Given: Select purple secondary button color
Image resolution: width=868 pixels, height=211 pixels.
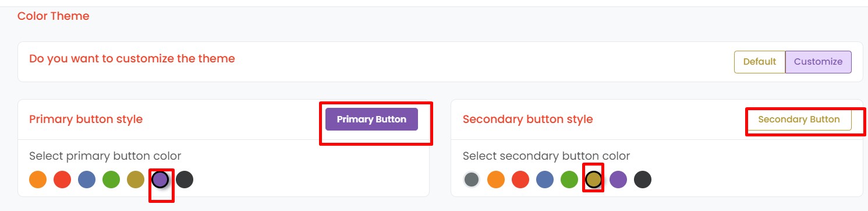Looking at the screenshot, I should 618,180.
